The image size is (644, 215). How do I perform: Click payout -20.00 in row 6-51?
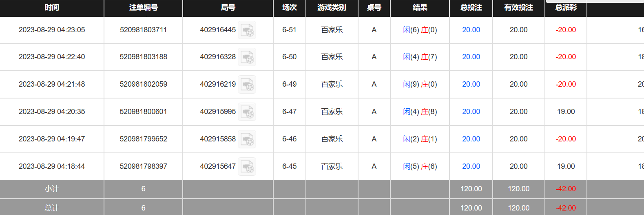(x=566, y=30)
